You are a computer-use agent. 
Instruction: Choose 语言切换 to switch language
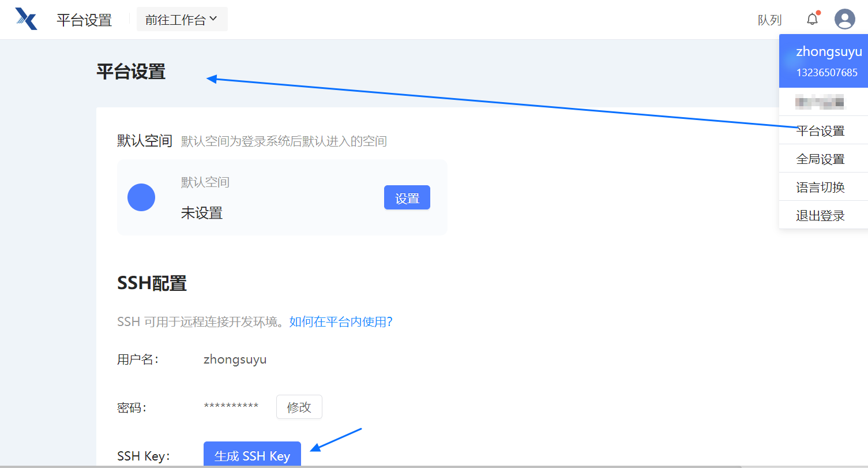820,188
